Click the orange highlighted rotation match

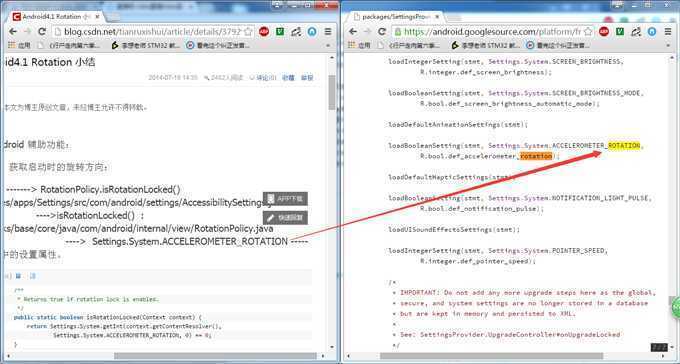coord(536,156)
